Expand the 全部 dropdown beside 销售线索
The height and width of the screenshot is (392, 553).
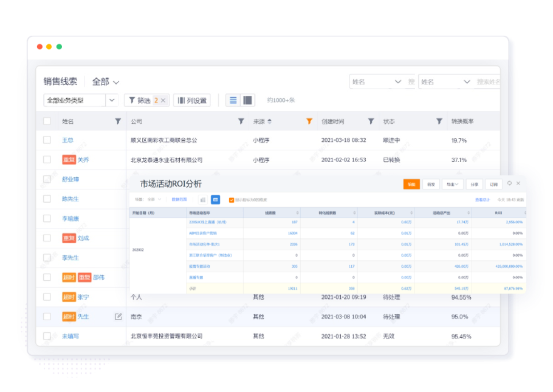pos(106,82)
